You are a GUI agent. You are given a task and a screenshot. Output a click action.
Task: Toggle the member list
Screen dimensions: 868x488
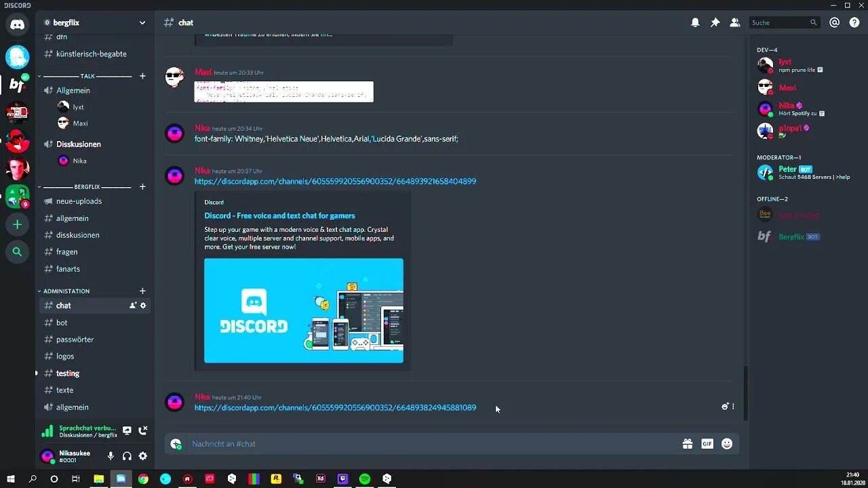click(x=734, y=22)
